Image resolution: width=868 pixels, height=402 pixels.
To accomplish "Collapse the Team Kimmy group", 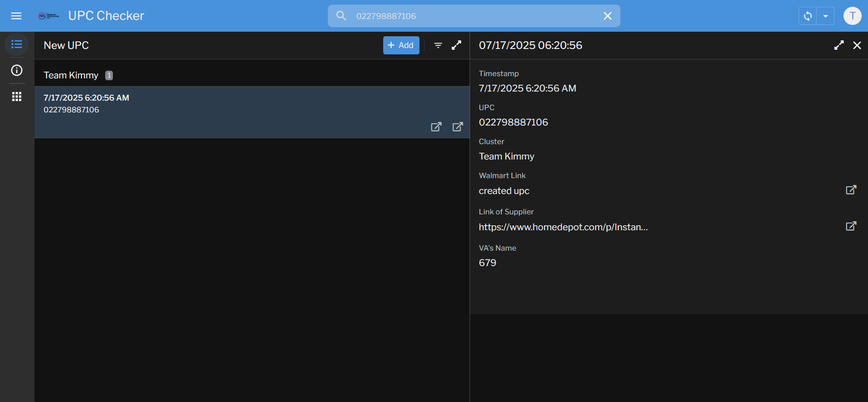I will 71,75.
